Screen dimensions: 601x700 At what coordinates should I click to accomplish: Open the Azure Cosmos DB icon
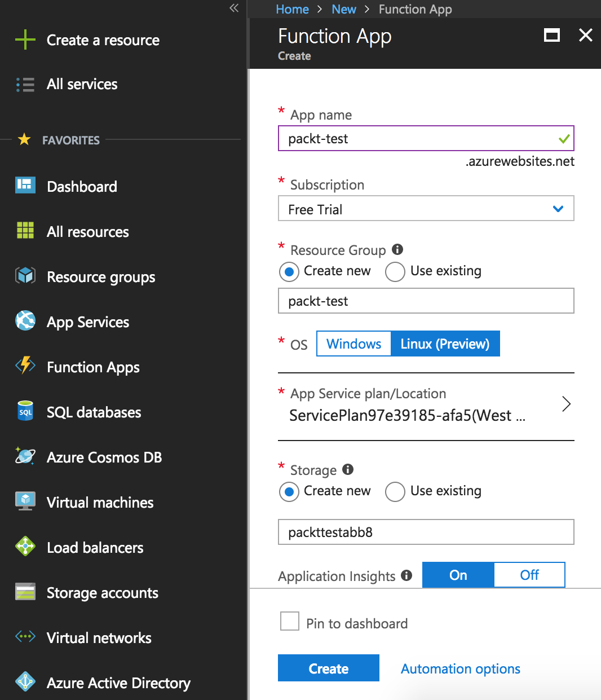(25, 456)
